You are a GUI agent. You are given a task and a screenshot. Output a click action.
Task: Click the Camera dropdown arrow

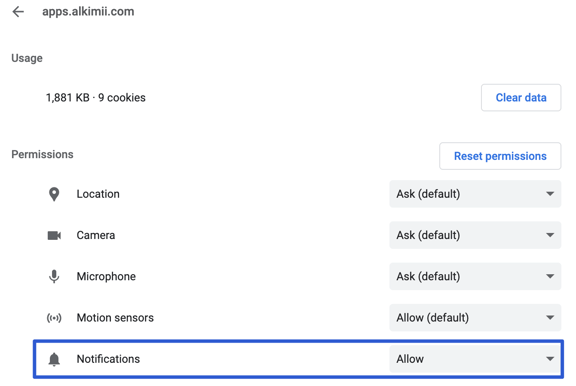pos(550,235)
